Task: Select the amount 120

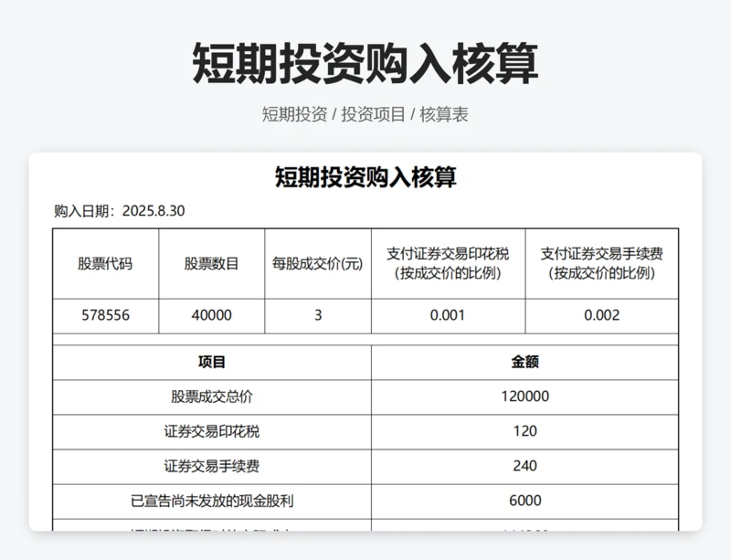Action: point(524,432)
